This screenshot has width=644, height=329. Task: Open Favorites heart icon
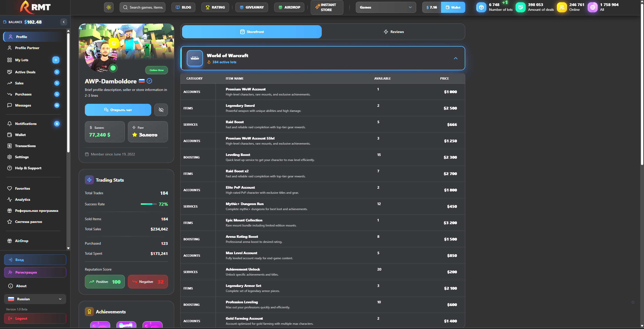pos(10,188)
